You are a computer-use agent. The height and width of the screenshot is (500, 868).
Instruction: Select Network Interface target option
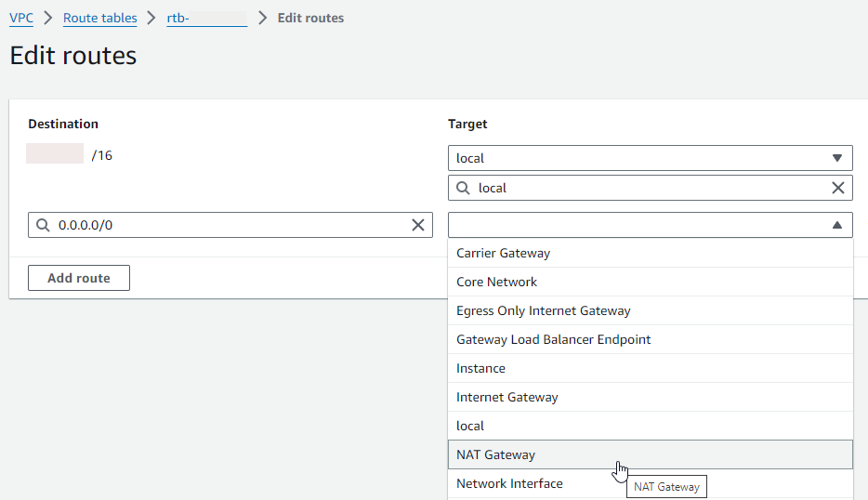click(x=509, y=483)
